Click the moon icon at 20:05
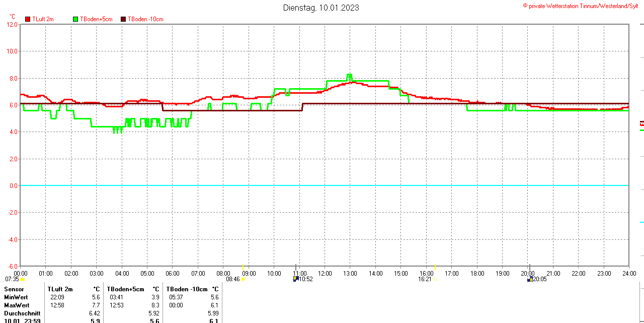This screenshot has width=644, height=323. coord(530,279)
